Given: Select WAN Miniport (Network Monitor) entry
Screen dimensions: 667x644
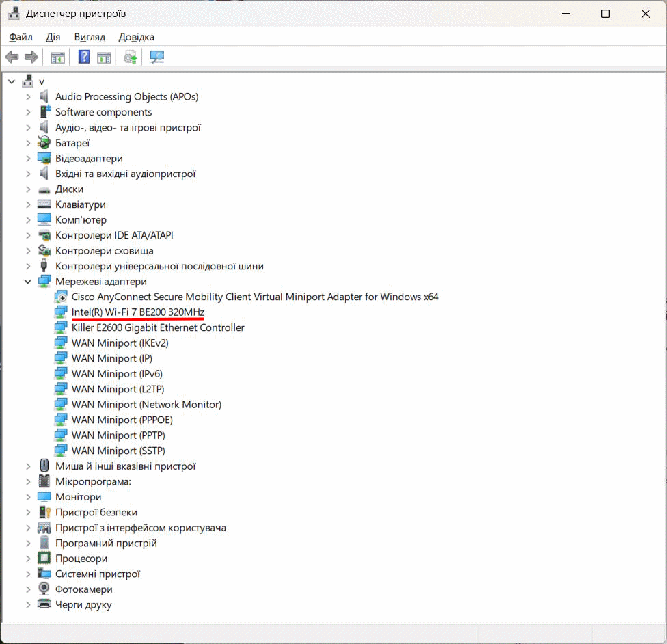Looking at the screenshot, I should pos(146,405).
